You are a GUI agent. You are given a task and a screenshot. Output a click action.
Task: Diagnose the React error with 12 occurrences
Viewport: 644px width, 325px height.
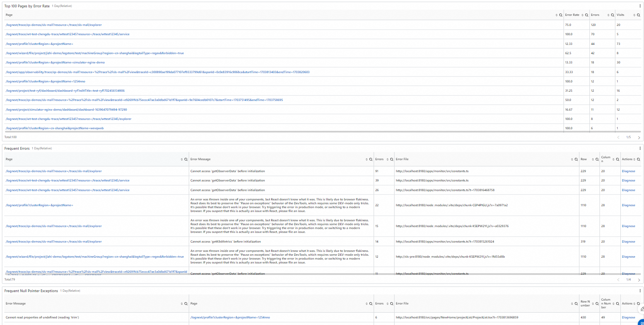coord(629,257)
